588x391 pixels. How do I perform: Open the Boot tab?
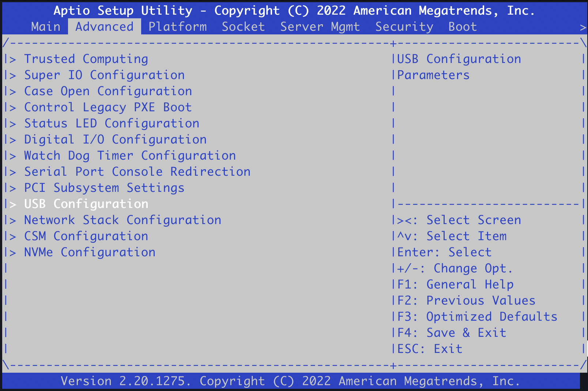click(x=463, y=27)
